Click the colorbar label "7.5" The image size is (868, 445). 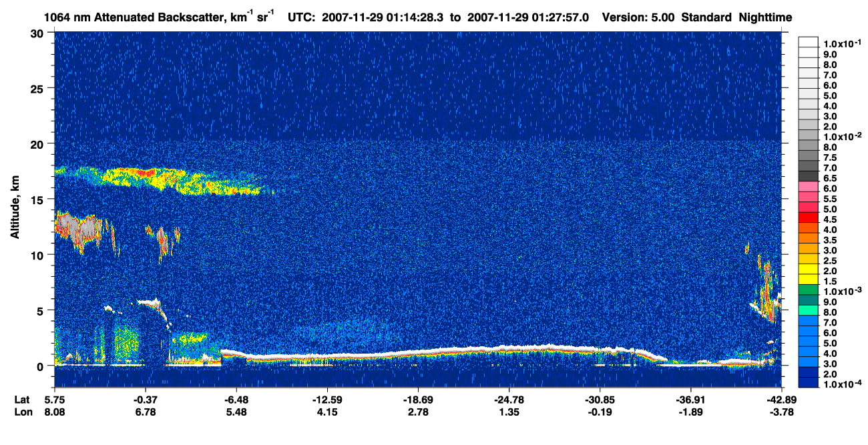pos(830,158)
